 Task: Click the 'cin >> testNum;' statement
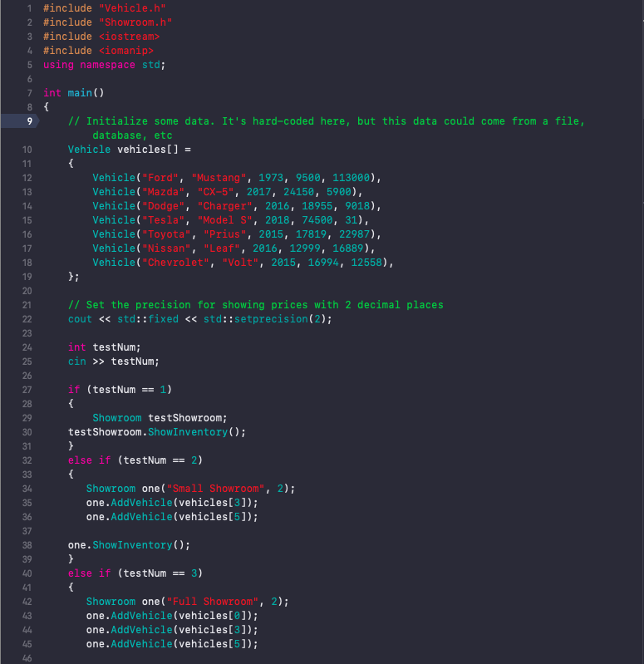point(114,362)
